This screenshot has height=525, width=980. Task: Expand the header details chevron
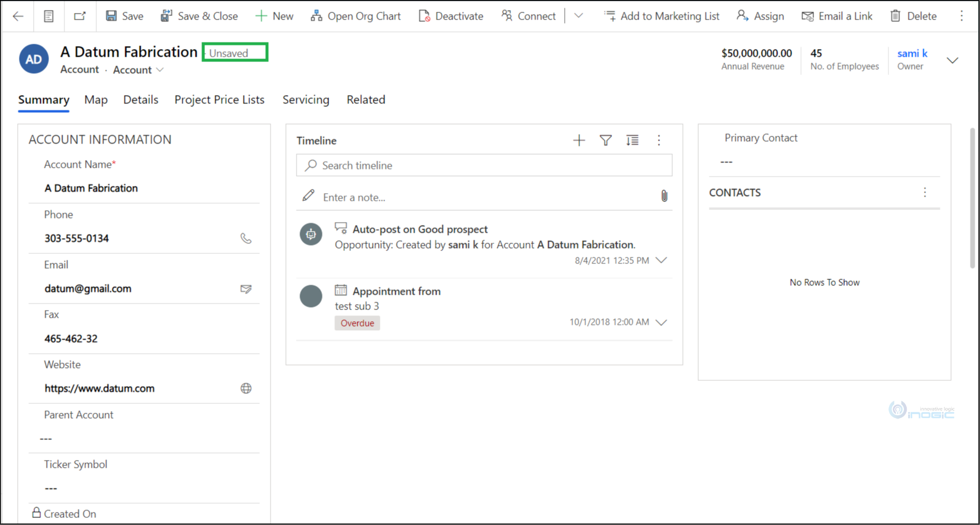(952, 60)
